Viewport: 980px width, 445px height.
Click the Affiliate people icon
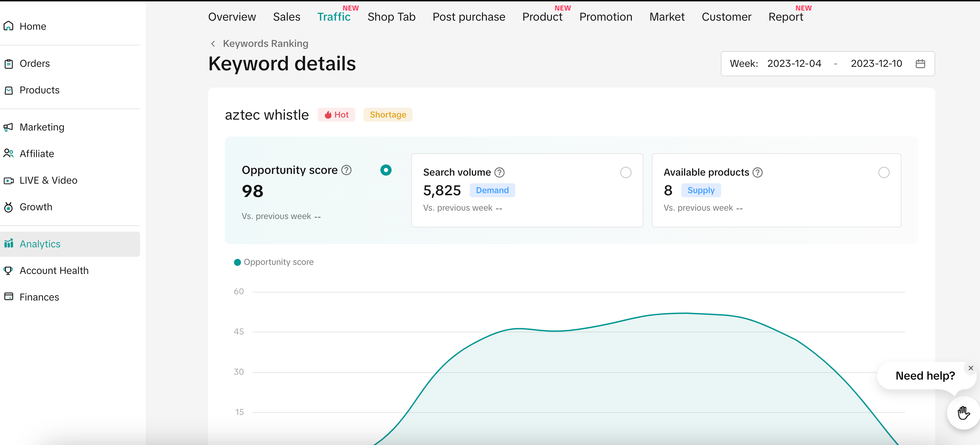coord(8,154)
